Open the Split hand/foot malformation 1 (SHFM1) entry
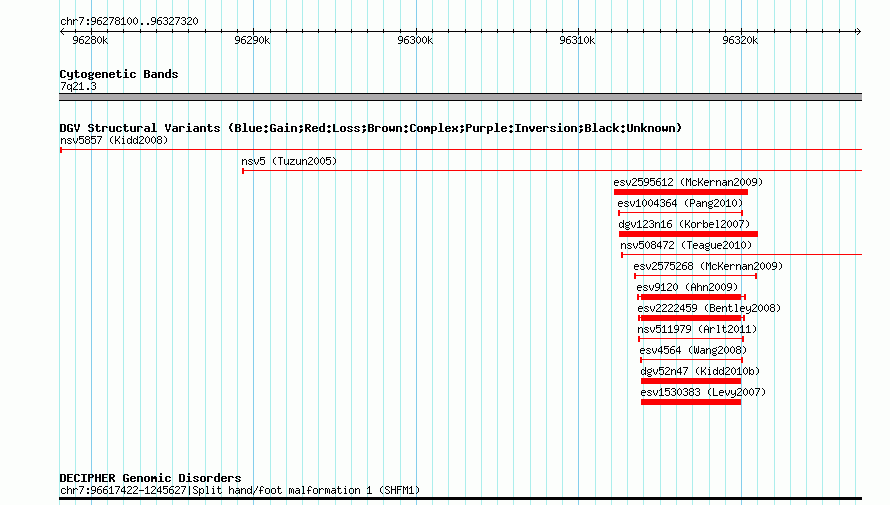Viewport: 890px width, 505px height. click(240, 490)
